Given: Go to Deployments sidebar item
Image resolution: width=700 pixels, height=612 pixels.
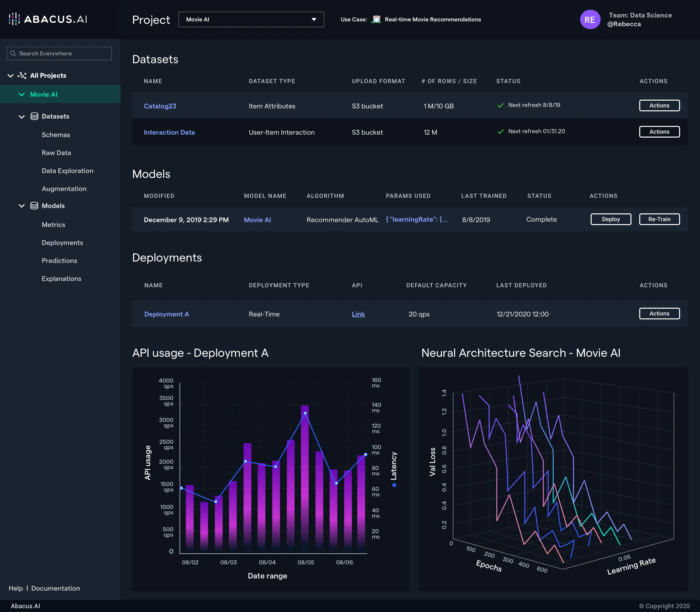Looking at the screenshot, I should click(62, 243).
